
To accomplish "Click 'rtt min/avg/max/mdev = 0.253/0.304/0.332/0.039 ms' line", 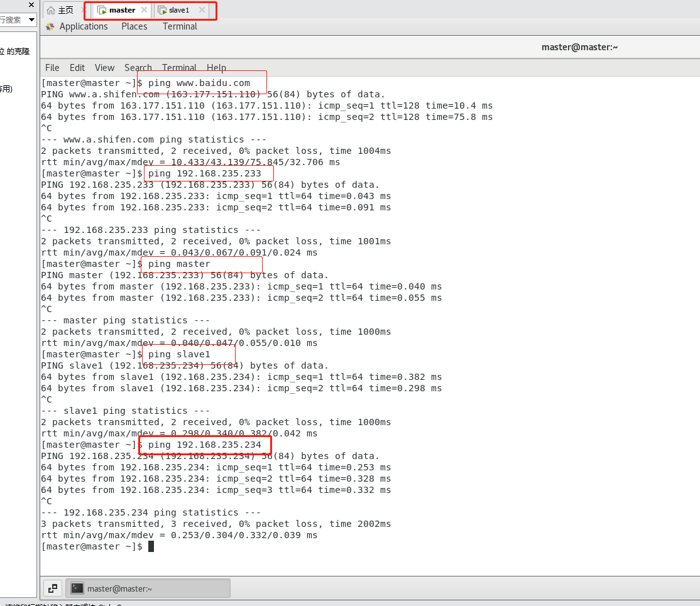I will point(179,535).
